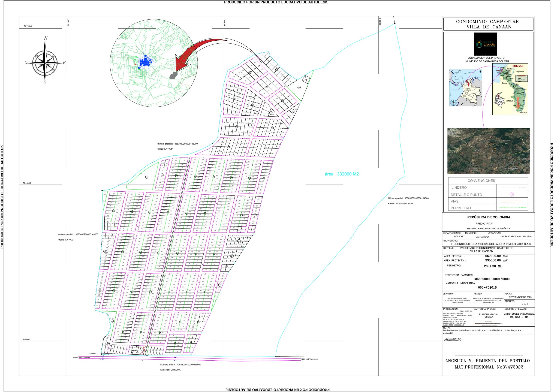Click the grid coordinate 862500

(x=380, y=22)
